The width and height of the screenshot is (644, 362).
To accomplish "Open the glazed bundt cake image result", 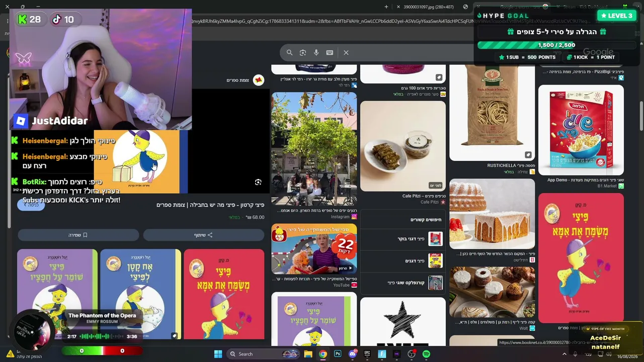I will (492, 214).
